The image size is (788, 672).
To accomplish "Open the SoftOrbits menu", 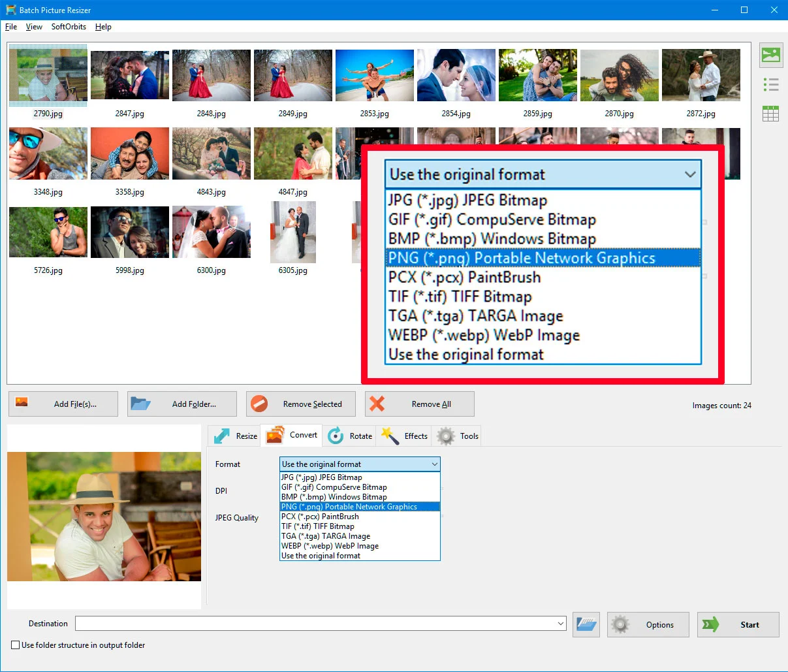I will click(69, 27).
